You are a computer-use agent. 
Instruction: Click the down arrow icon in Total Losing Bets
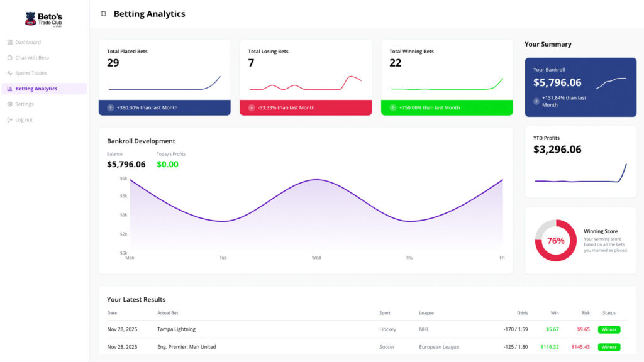(x=252, y=107)
